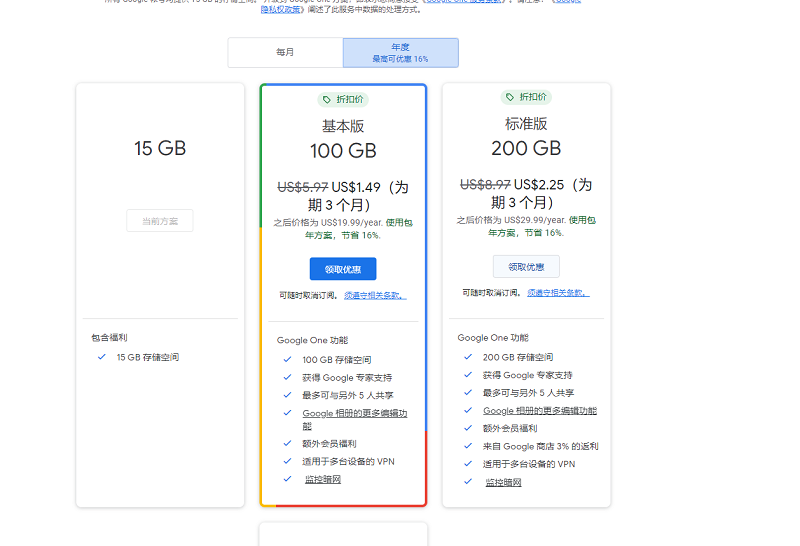The height and width of the screenshot is (546, 800).
Task: Open terms link under 100 GB plan
Action: click(375, 295)
